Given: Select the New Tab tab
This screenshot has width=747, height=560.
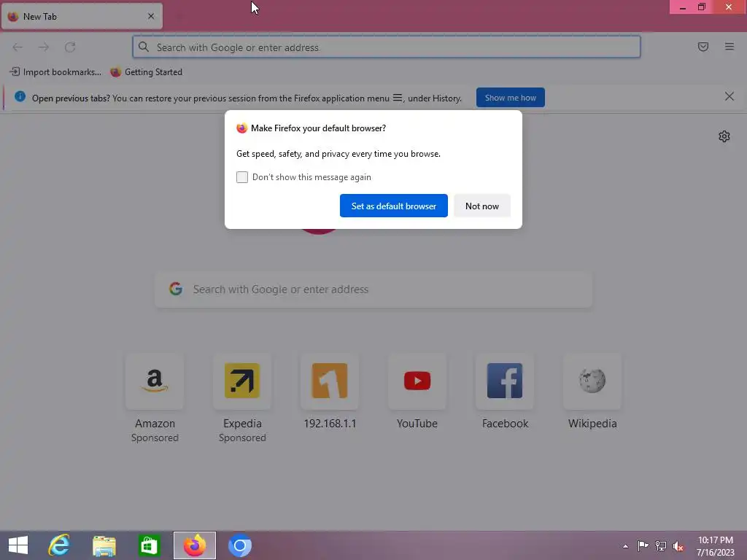Looking at the screenshot, I should [x=82, y=16].
